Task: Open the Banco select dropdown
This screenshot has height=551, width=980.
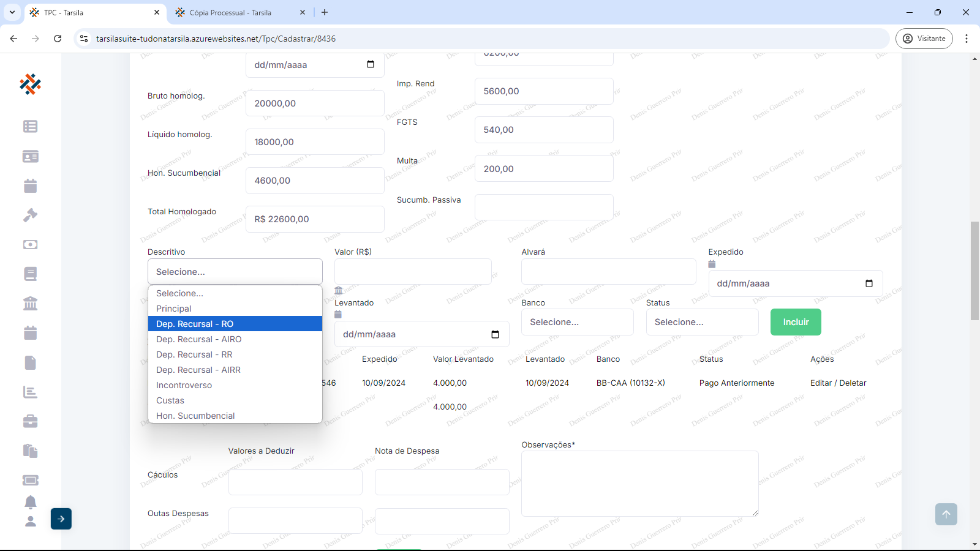Action: [577, 322]
